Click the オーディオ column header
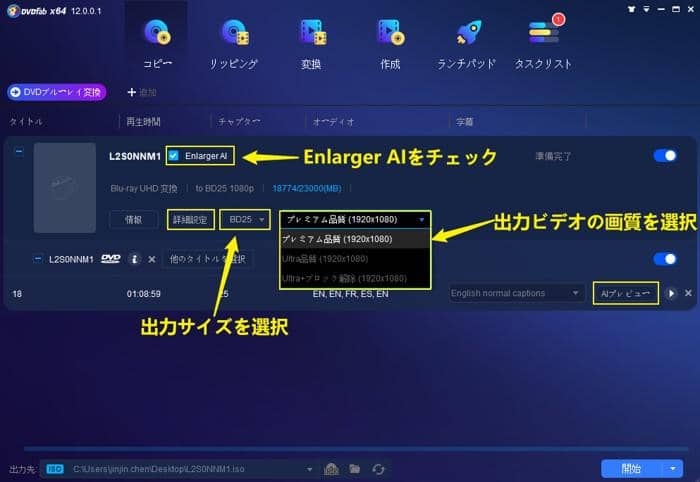This screenshot has height=482, width=700. coord(333,122)
